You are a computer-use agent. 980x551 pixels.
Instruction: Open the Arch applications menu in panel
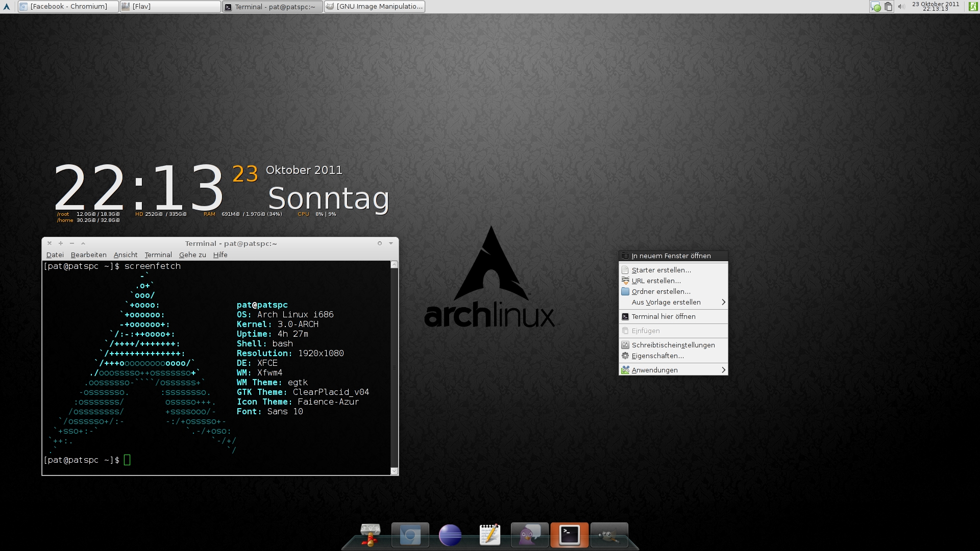[x=7, y=7]
